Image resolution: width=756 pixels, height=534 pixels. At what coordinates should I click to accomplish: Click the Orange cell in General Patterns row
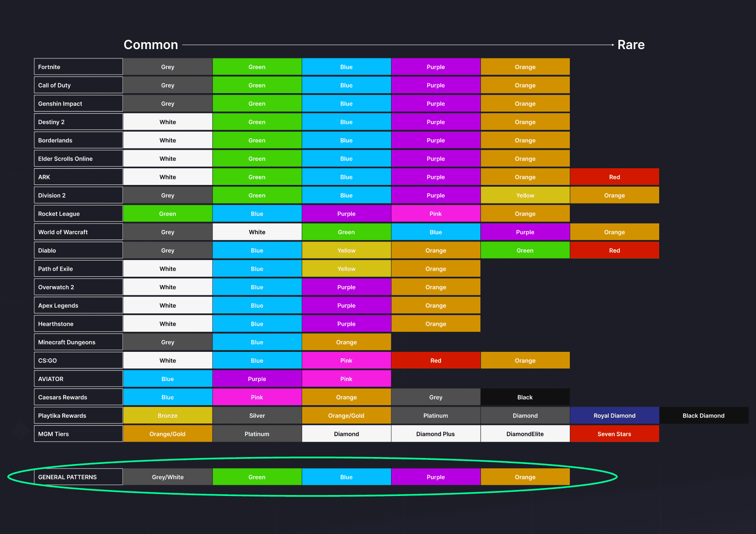(x=525, y=477)
